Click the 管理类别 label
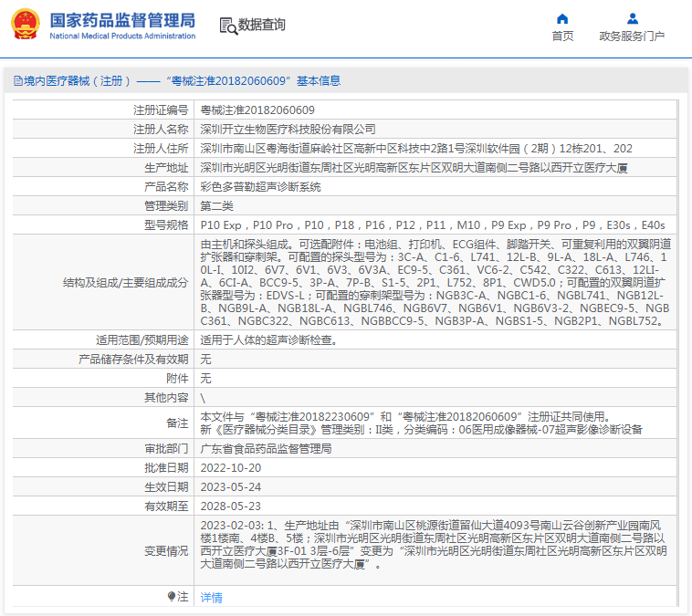 166,206
